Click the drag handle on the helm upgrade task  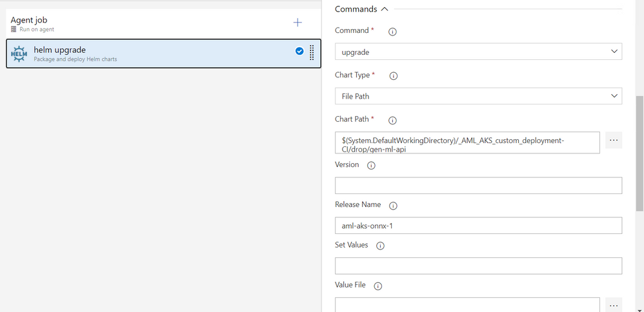click(x=312, y=53)
